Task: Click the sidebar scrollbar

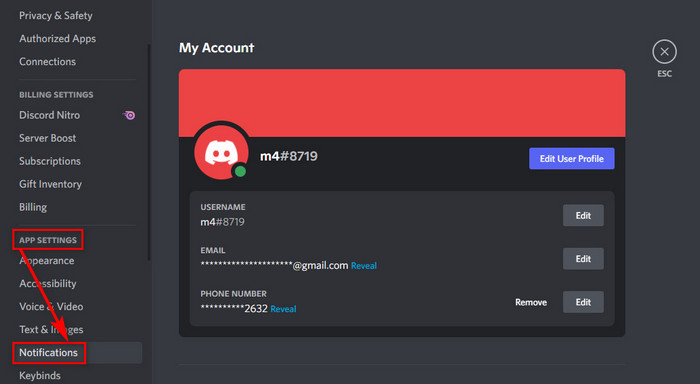Action: tap(149, 152)
